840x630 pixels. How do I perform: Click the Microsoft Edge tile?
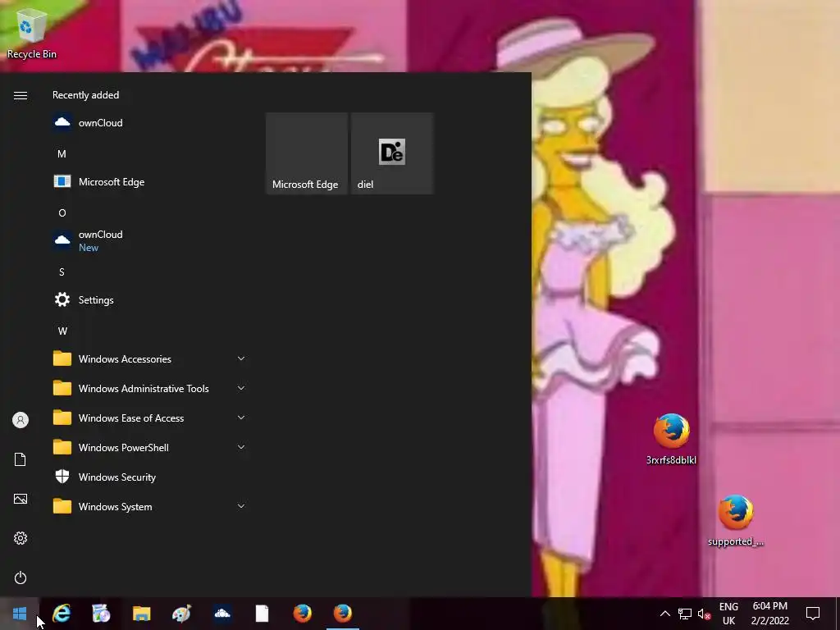point(307,153)
